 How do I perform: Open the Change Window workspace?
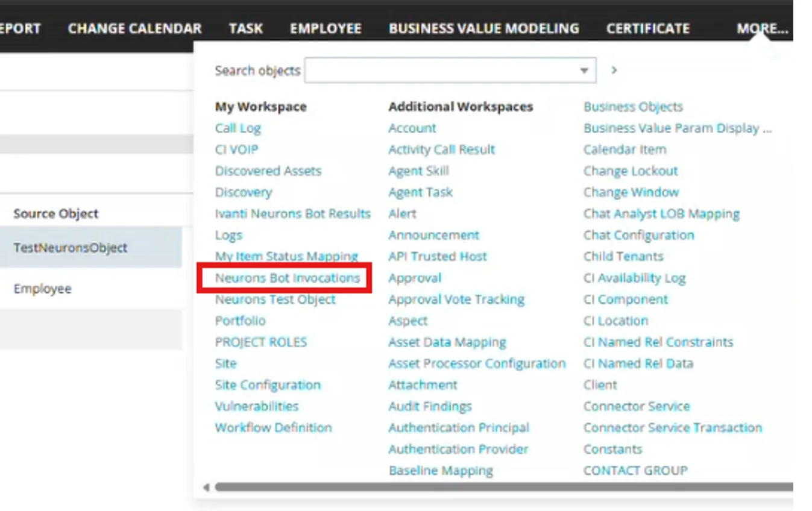(x=631, y=192)
